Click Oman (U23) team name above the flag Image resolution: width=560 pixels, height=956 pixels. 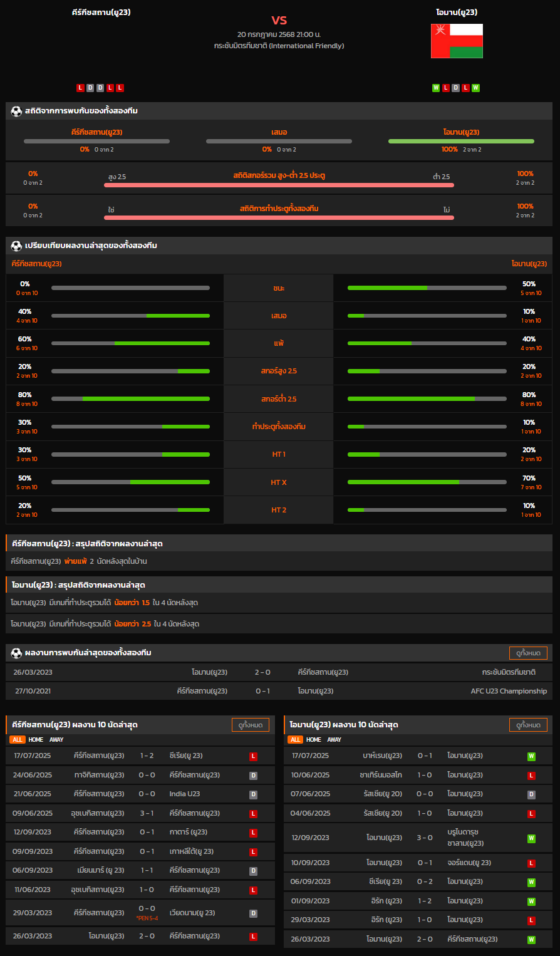pos(457,12)
